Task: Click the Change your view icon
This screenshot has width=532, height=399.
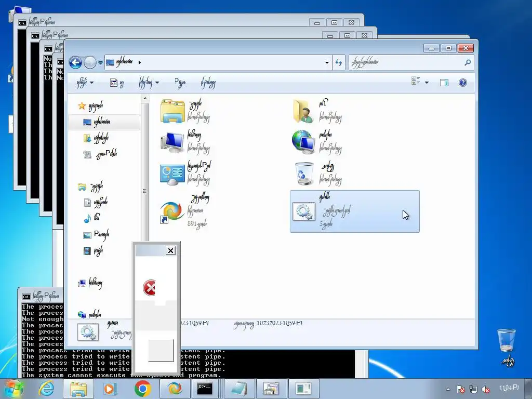Action: [x=416, y=82]
